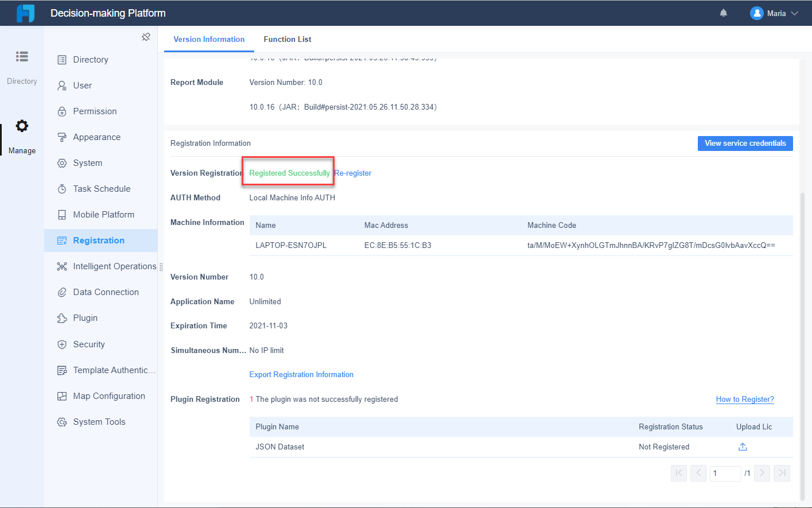The image size is (812, 508).
Task: Navigate to the Security section
Action: [x=88, y=344]
